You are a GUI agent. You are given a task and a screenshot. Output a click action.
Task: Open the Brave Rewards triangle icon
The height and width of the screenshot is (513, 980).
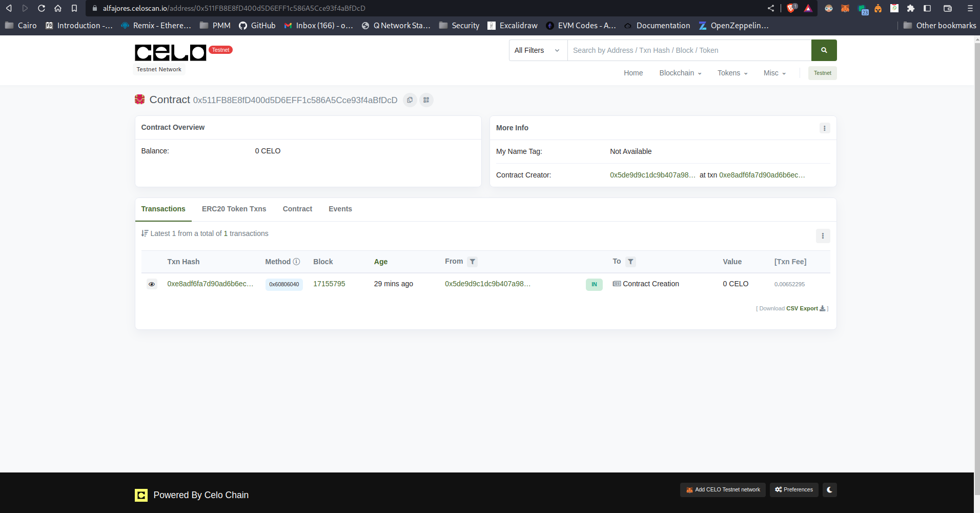[808, 8]
